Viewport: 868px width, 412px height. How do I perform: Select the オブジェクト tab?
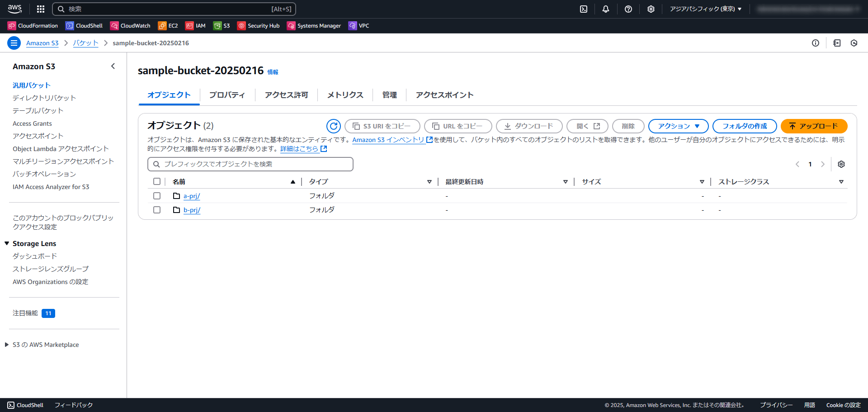pyautogui.click(x=169, y=95)
